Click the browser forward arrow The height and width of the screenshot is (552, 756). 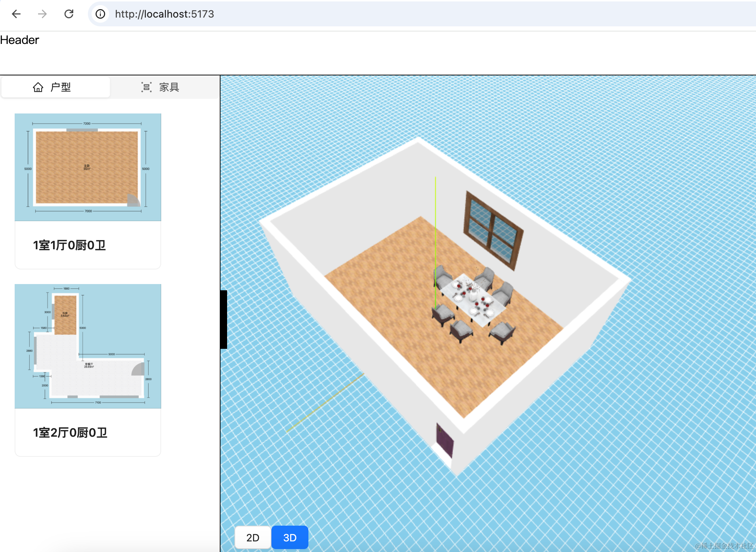coord(42,14)
